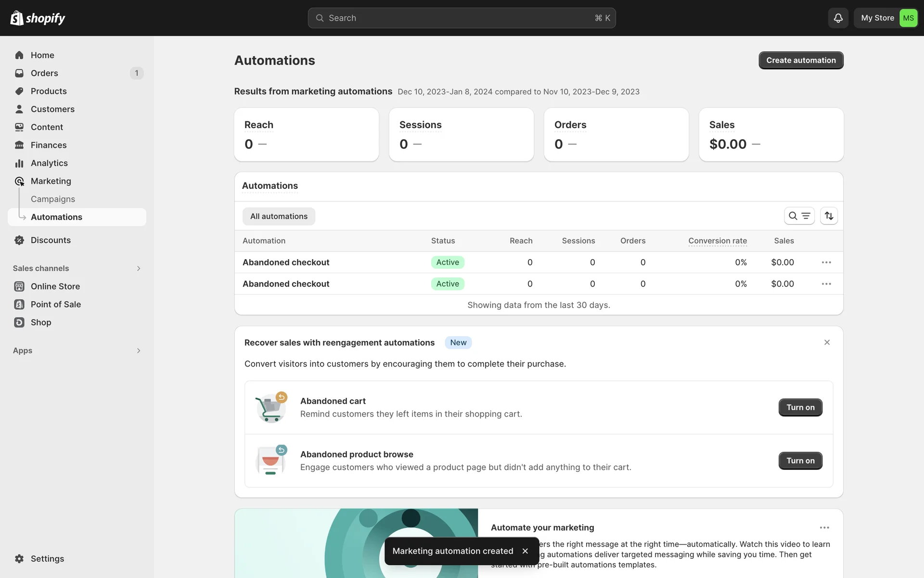The height and width of the screenshot is (578, 924).
Task: Expand the Sales channels chevron
Action: (139, 268)
